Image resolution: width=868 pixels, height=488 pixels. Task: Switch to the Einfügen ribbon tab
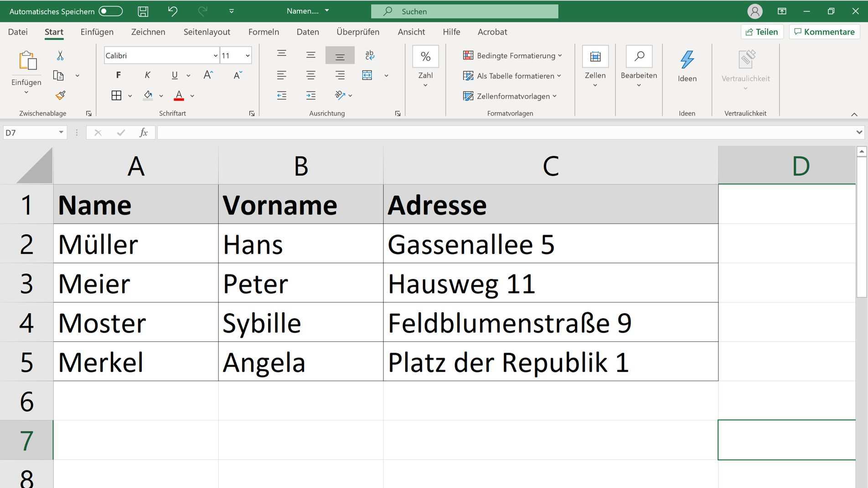click(97, 32)
